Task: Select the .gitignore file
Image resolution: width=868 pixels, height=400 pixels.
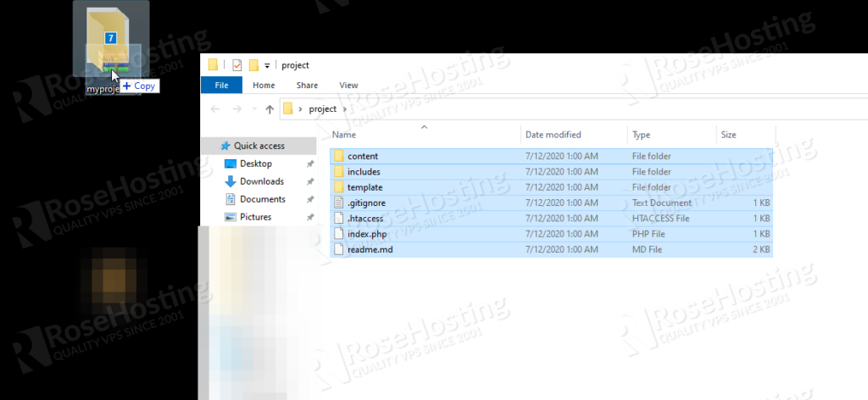Action: click(551, 203)
